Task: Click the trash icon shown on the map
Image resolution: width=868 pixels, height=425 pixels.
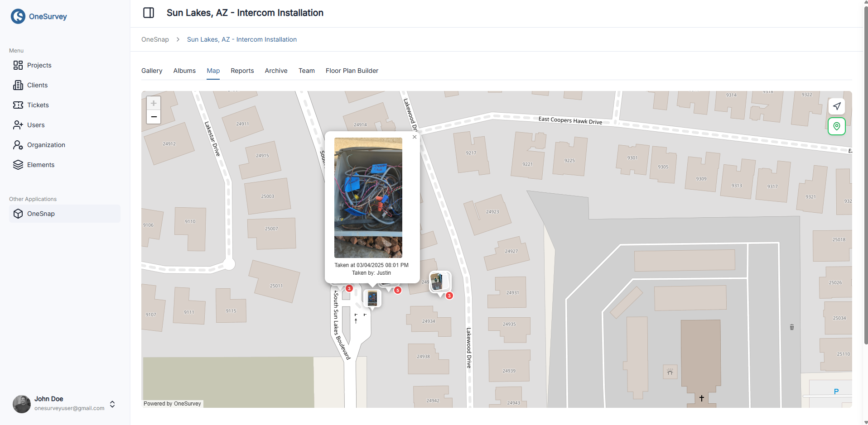Action: pyautogui.click(x=792, y=327)
